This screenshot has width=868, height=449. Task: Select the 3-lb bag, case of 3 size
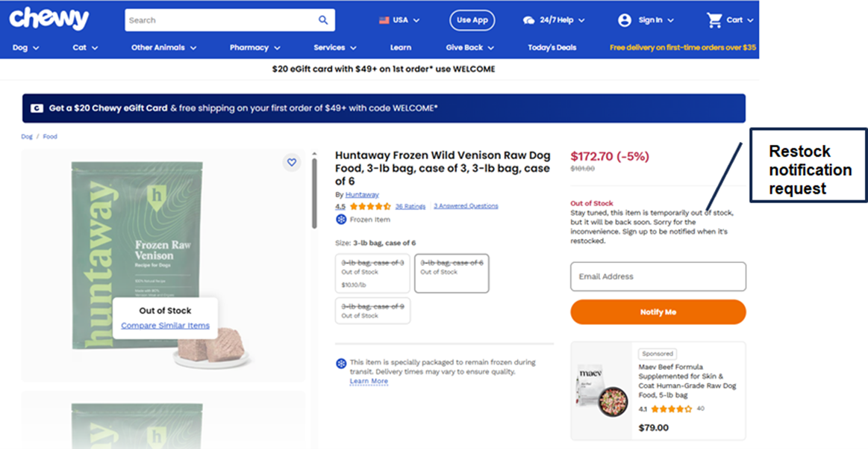(373, 273)
